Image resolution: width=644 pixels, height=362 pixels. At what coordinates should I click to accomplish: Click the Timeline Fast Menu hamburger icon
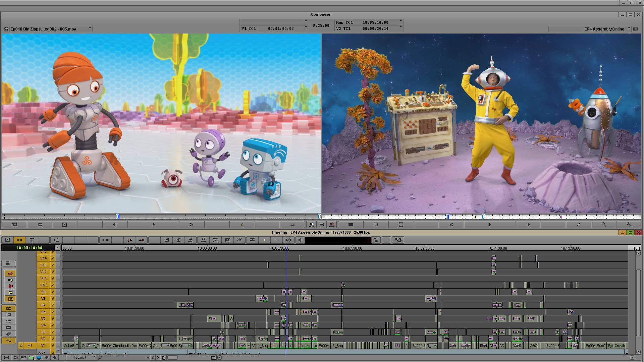coord(6,357)
